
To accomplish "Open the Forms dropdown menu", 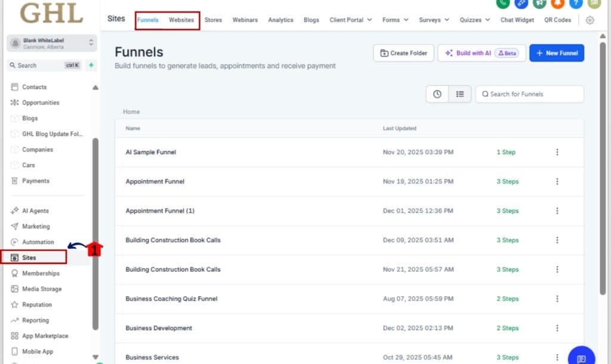I will (x=395, y=20).
